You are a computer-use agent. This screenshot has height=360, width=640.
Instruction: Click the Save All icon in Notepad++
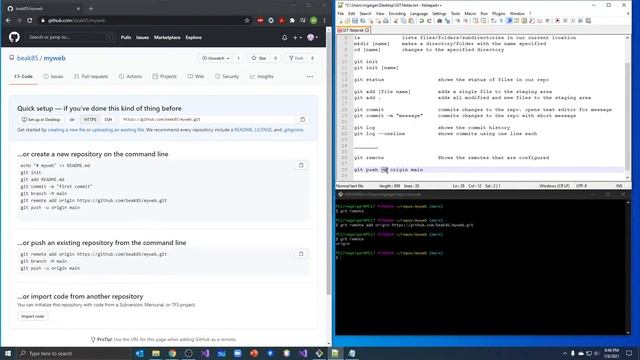tap(362, 21)
